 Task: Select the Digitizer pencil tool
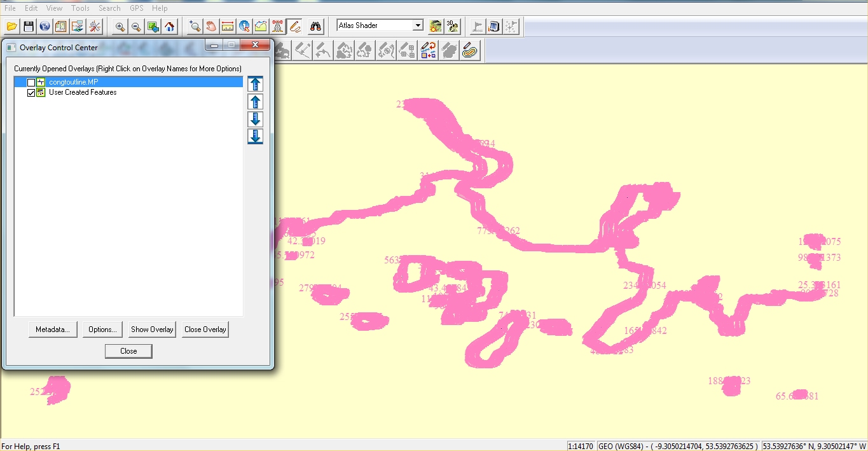point(294,26)
